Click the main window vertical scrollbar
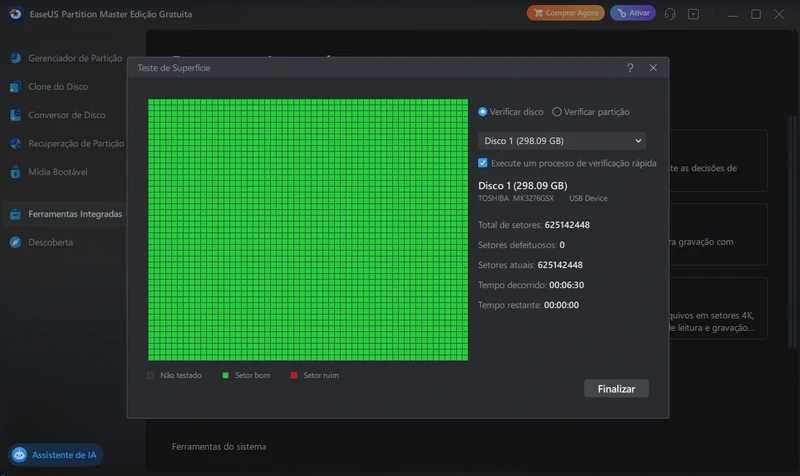 pyautogui.click(x=791, y=232)
